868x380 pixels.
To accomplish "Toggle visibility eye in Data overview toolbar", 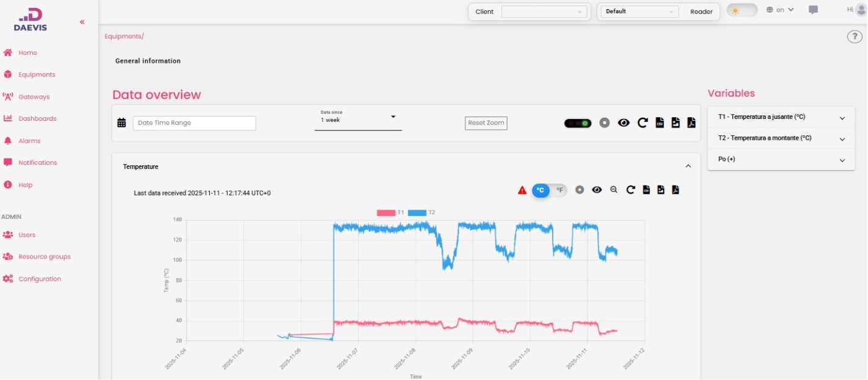I will pos(623,123).
